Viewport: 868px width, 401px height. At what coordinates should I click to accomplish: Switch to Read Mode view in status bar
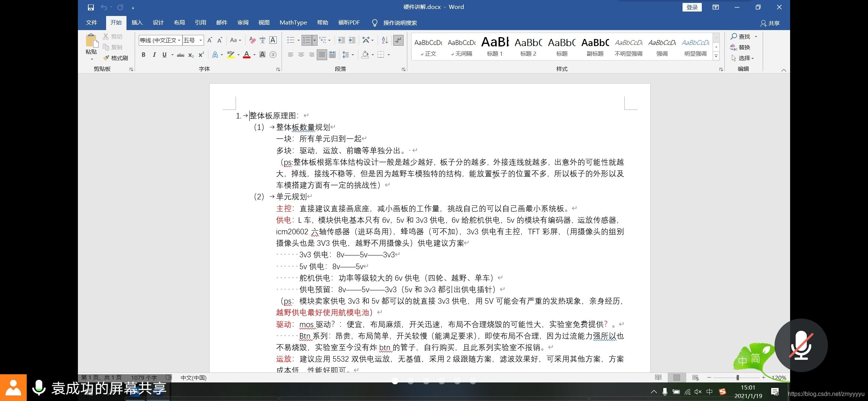point(658,378)
